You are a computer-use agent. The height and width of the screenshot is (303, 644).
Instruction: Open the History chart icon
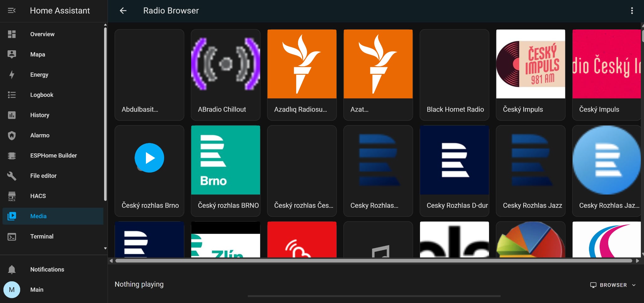tap(12, 115)
